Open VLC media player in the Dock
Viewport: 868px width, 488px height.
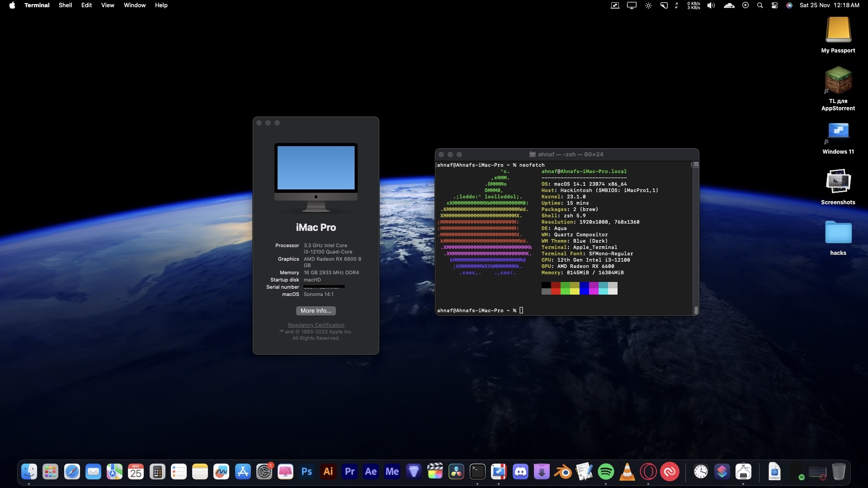click(627, 472)
